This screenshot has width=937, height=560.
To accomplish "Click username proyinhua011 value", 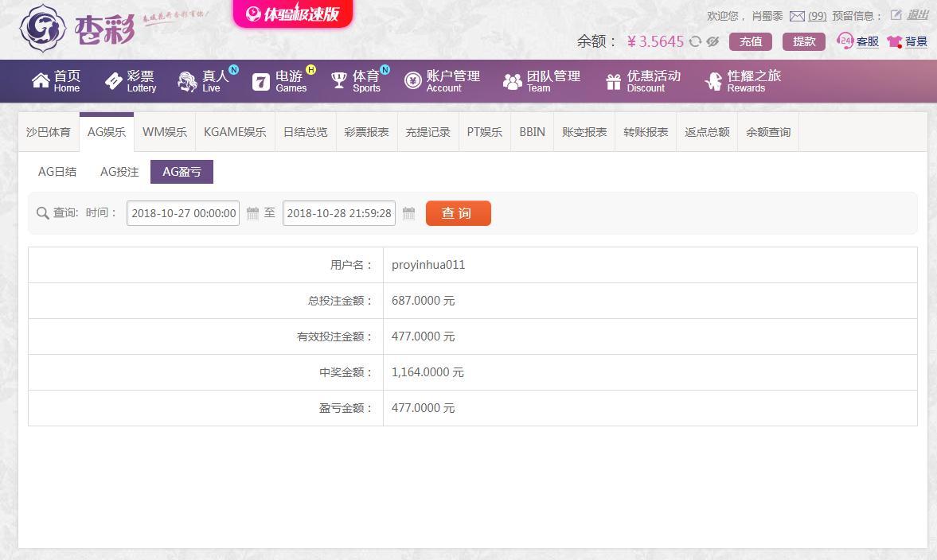I will tap(428, 265).
